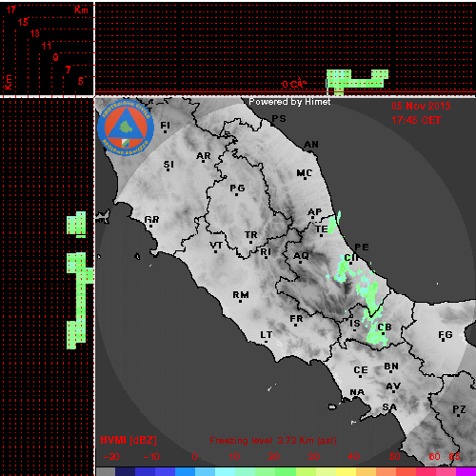Click the '50' dBZ scale value
The height and width of the screenshot is (476, 476).
coord(394,457)
